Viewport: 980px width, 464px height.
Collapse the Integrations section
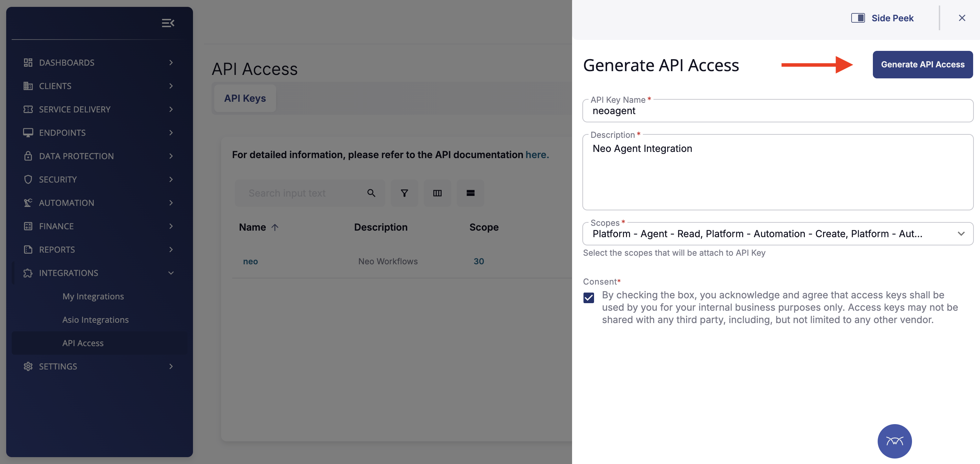(171, 273)
